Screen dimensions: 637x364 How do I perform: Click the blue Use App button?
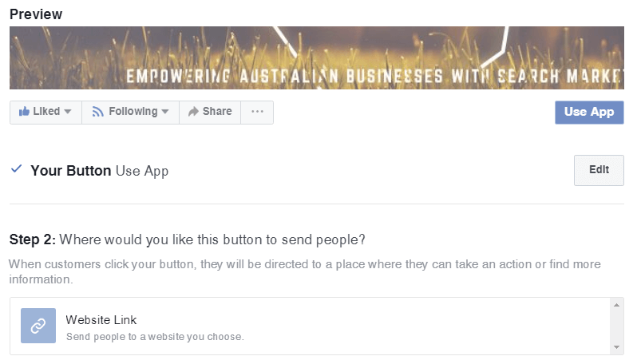point(589,112)
